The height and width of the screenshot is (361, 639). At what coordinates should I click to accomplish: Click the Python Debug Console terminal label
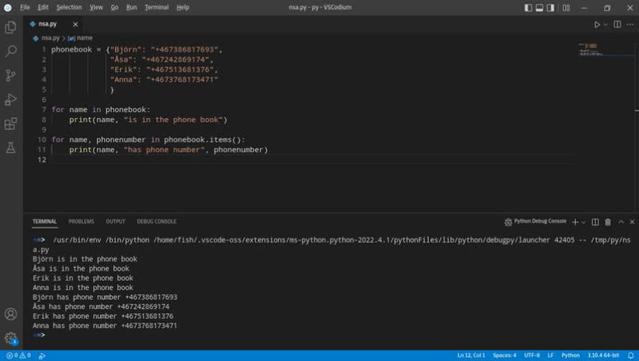535,221
